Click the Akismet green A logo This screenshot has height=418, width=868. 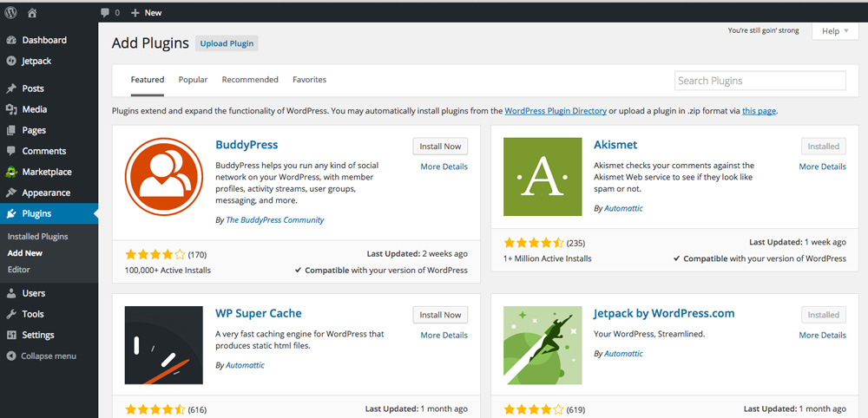542,176
